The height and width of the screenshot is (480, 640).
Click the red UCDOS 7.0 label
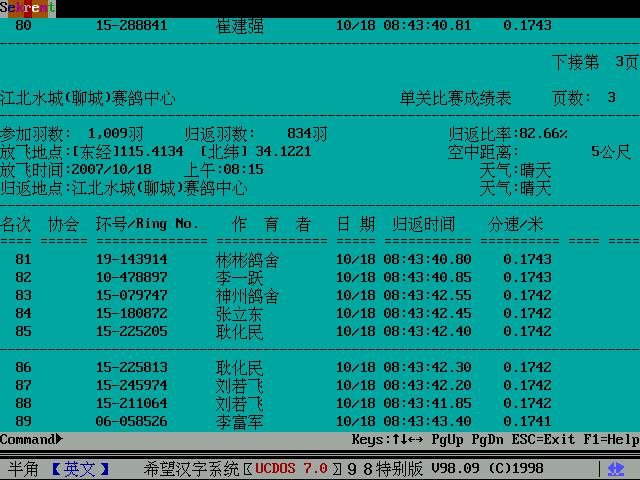pyautogui.click(x=291, y=468)
